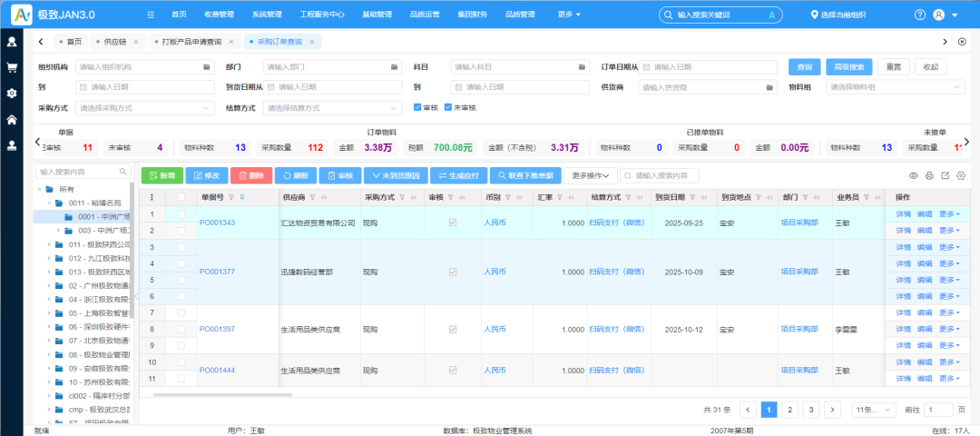Click the global search keyword input

721,15
